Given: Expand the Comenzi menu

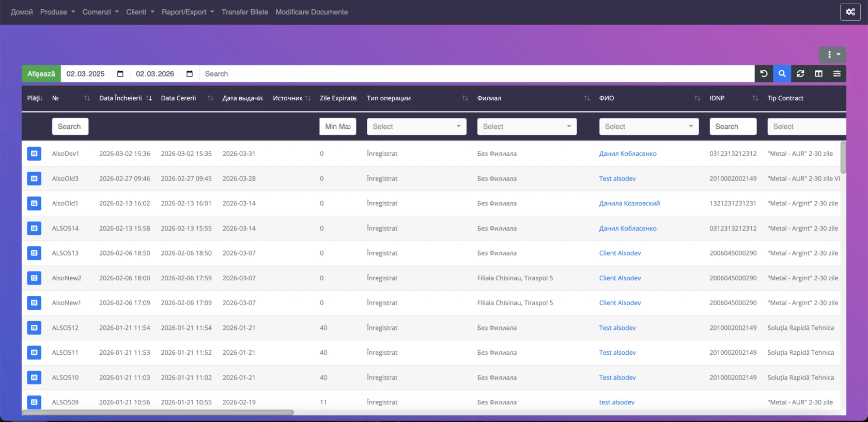Looking at the screenshot, I should 100,12.
